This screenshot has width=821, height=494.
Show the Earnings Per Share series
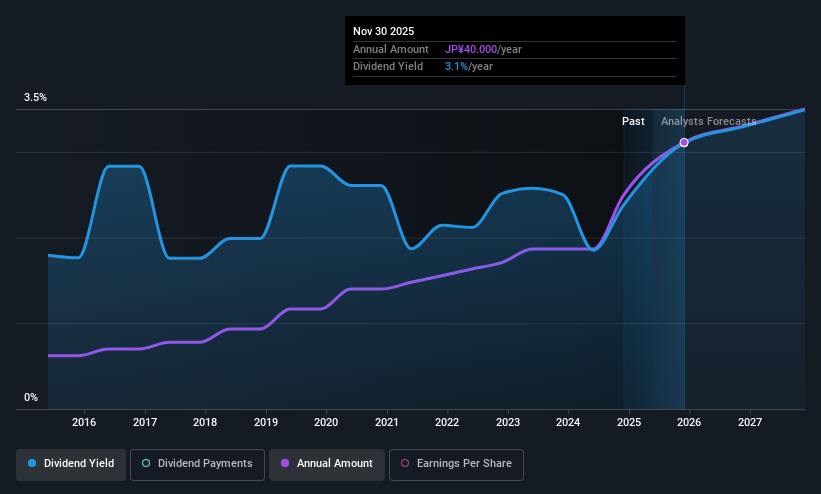tap(456, 464)
